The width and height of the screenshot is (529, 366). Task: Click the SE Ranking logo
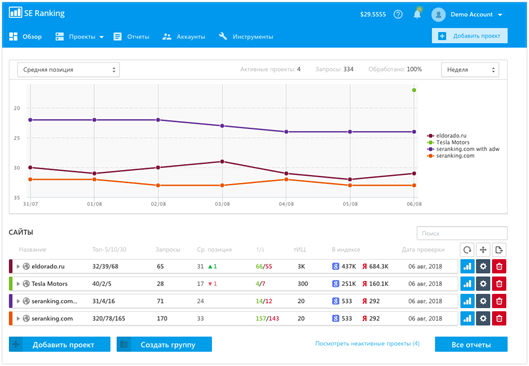click(x=36, y=13)
